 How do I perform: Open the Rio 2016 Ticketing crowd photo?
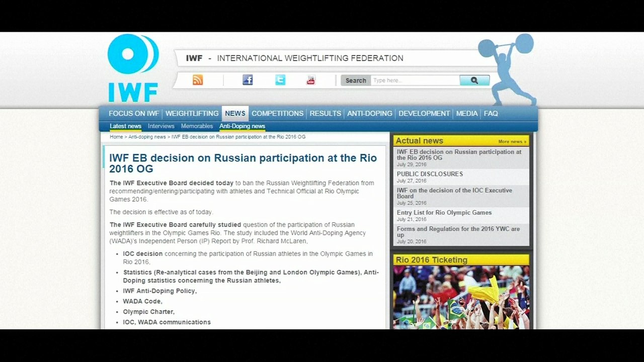(x=461, y=298)
